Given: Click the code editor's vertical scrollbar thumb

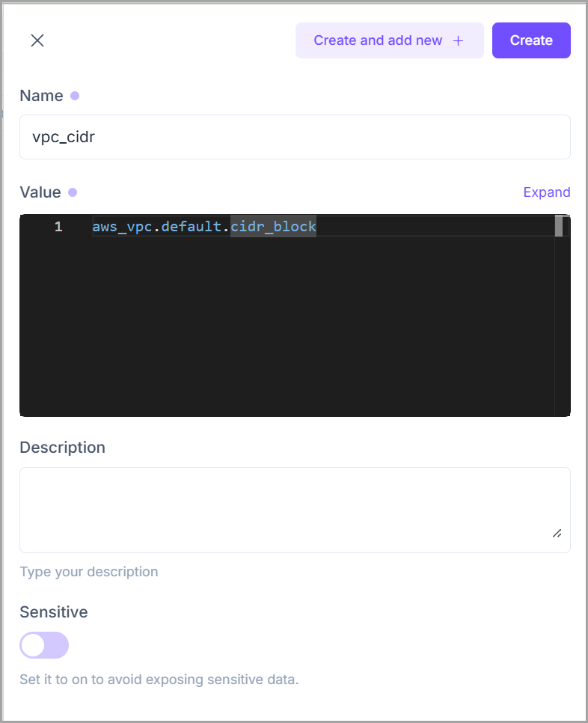Looking at the screenshot, I should (559, 226).
